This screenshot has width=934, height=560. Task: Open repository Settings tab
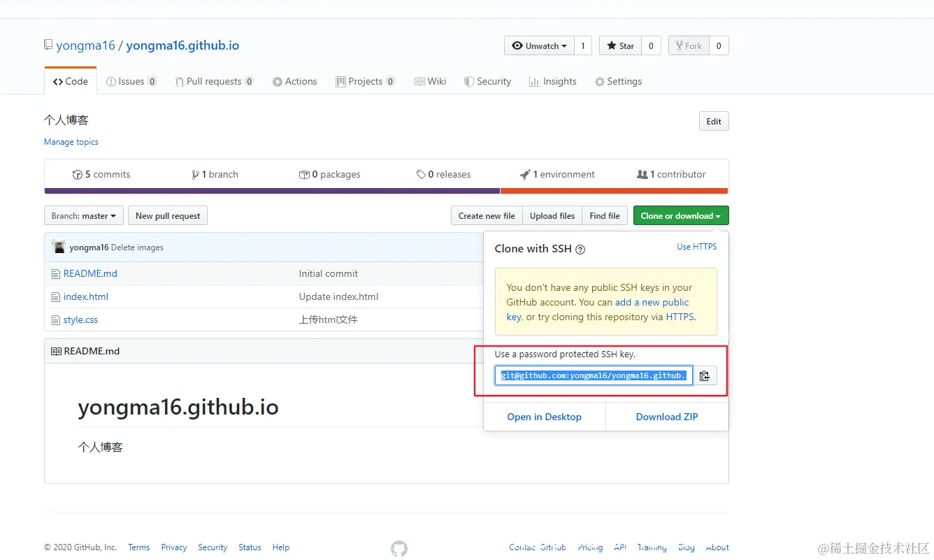(618, 81)
